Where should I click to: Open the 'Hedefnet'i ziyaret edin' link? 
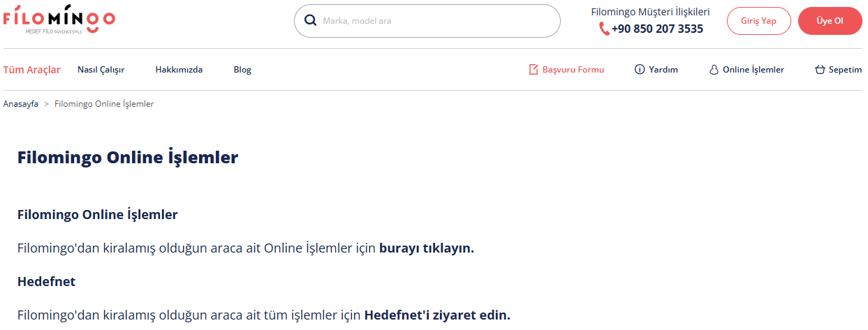(x=437, y=315)
